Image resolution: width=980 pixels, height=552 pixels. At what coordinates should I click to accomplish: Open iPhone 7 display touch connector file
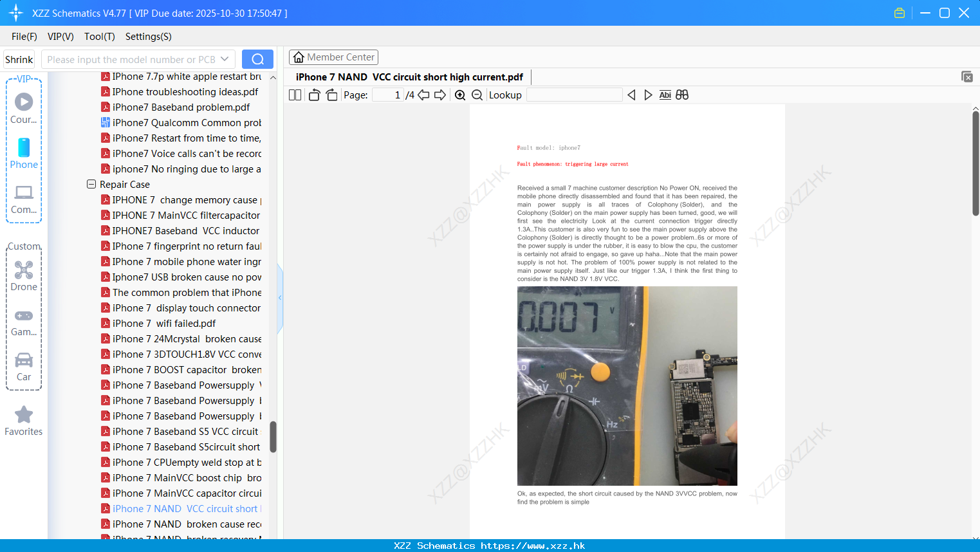[181, 308]
